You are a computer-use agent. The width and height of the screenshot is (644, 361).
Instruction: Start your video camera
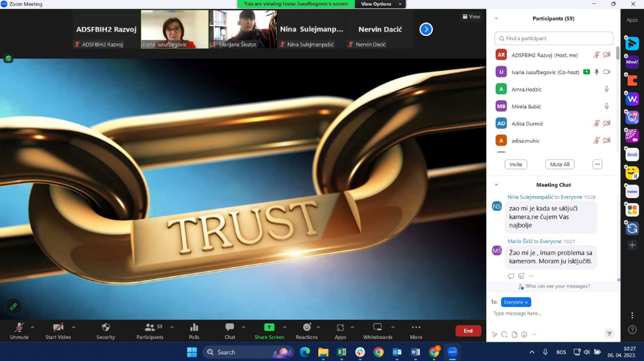[58, 331]
